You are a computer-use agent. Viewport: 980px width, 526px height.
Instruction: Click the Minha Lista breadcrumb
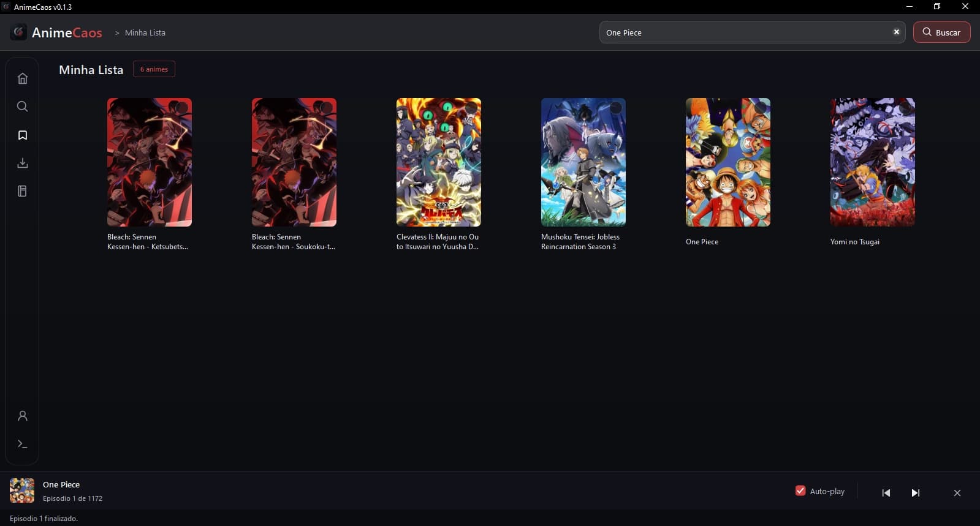click(145, 32)
